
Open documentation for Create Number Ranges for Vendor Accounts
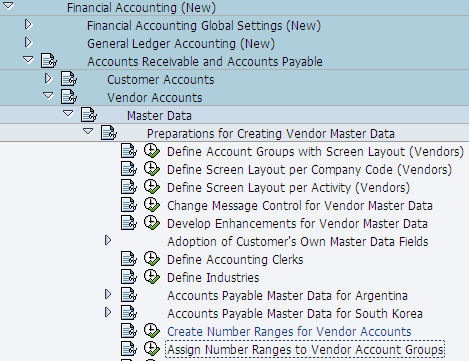coord(129,331)
